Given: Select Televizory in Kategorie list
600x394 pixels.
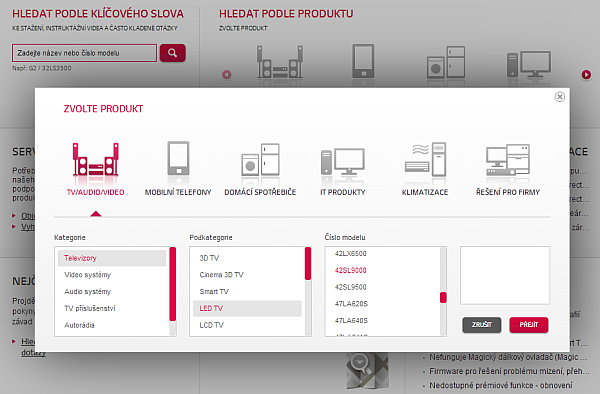Looking at the screenshot, I should 112,258.
